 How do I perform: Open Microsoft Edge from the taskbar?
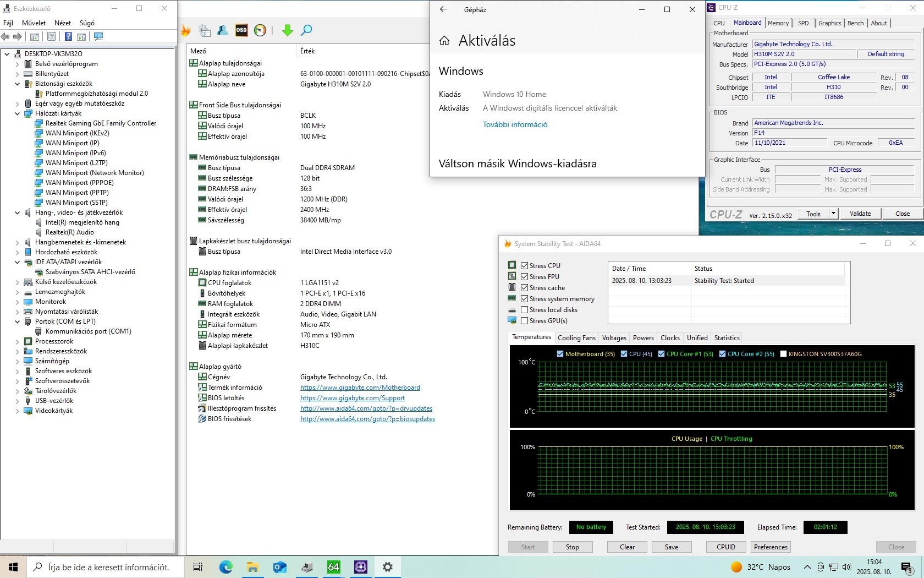(x=226, y=567)
